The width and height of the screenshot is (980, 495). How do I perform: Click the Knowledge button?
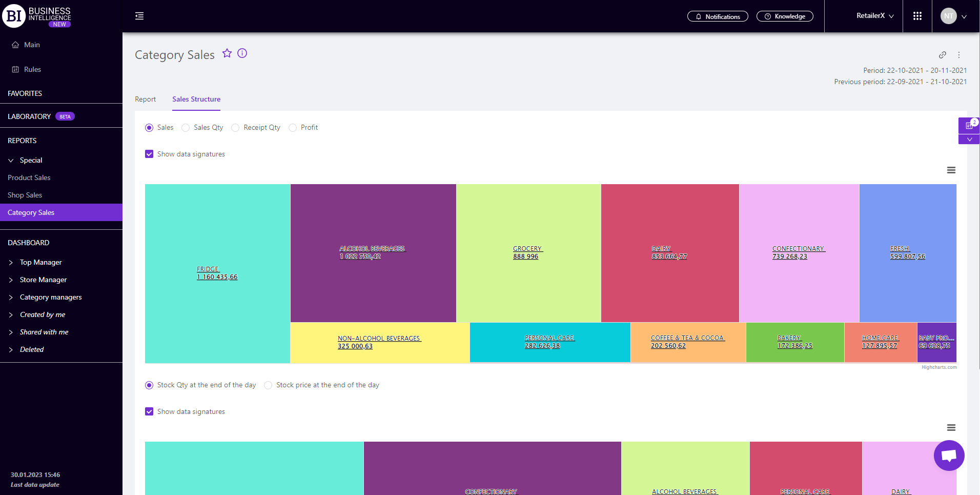point(784,16)
